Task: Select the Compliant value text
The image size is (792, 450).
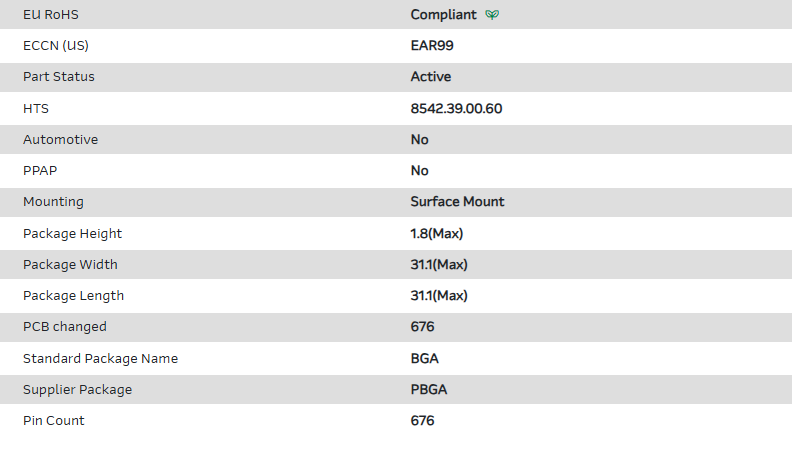Action: point(444,15)
